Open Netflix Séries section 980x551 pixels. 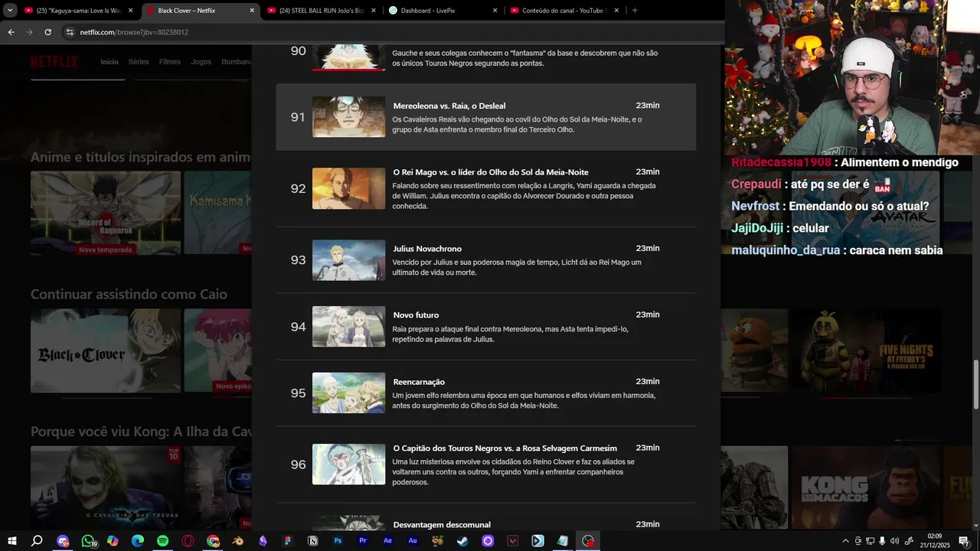tap(139, 62)
